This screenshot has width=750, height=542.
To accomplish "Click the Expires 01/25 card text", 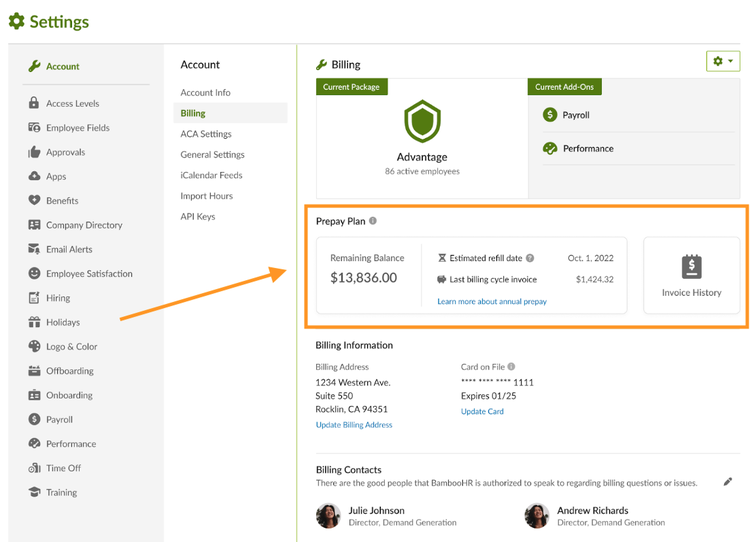I will [488, 396].
